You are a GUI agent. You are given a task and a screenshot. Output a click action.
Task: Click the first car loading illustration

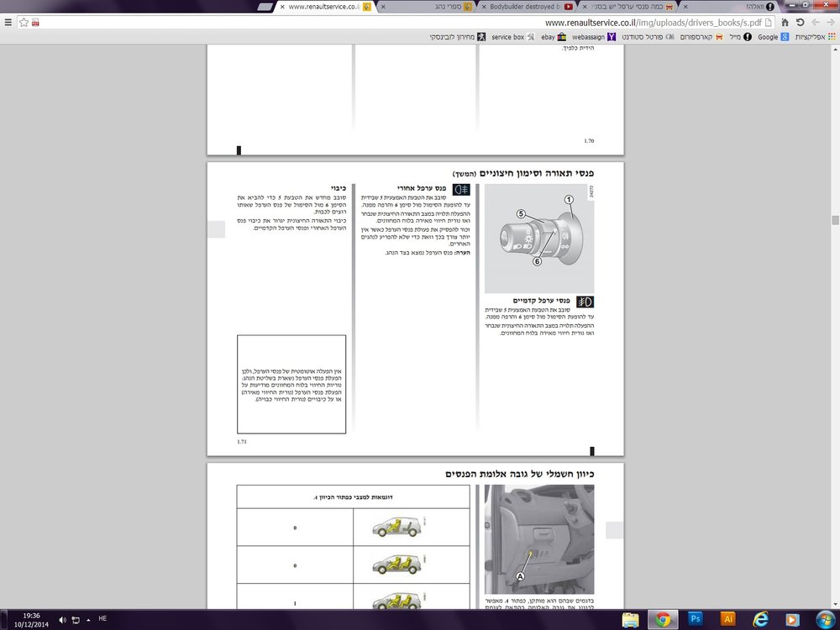point(398,528)
